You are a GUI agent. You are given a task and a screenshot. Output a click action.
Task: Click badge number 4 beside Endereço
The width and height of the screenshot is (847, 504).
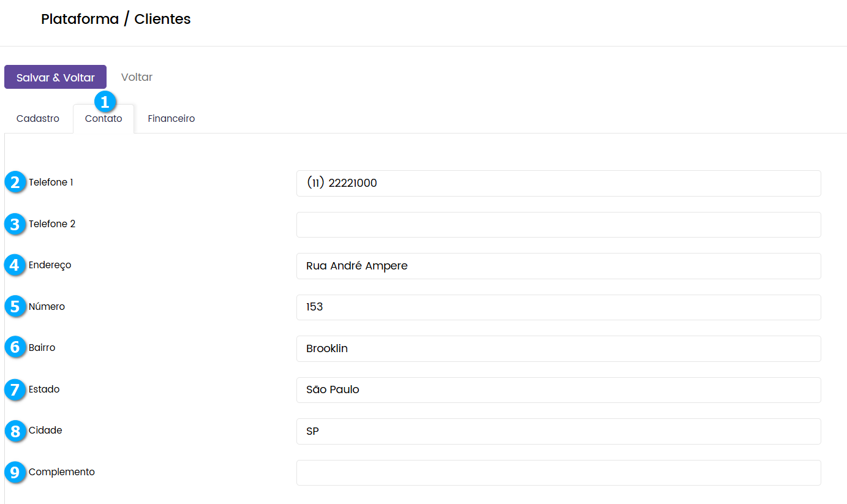(15, 265)
